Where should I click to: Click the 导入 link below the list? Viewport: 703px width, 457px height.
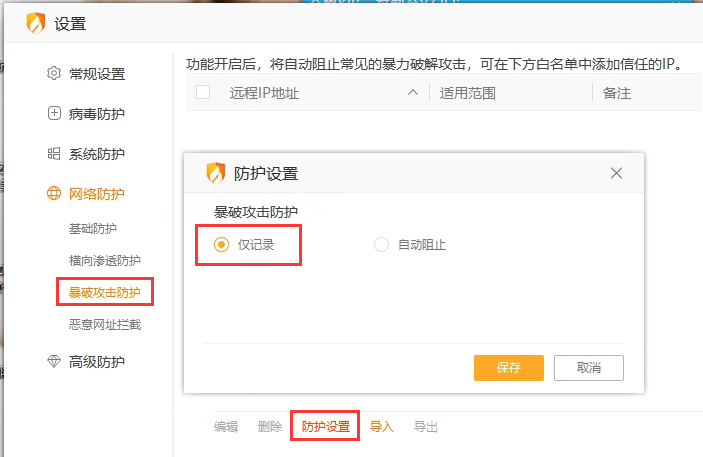click(382, 427)
